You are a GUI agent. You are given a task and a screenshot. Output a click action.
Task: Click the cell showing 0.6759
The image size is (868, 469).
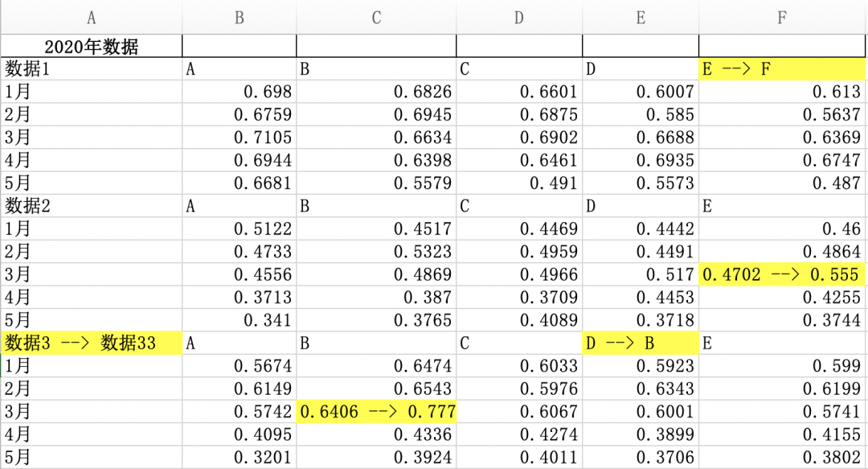pyautogui.click(x=240, y=114)
